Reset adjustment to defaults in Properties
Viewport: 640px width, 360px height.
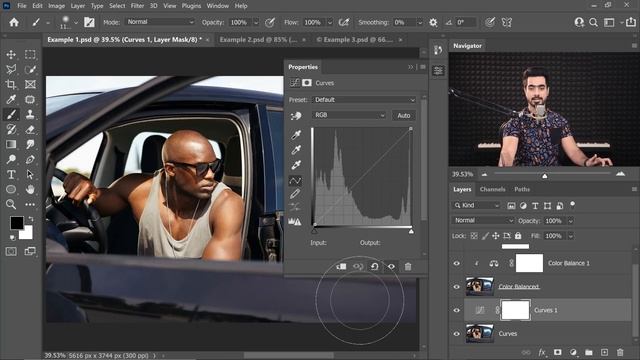(x=374, y=267)
